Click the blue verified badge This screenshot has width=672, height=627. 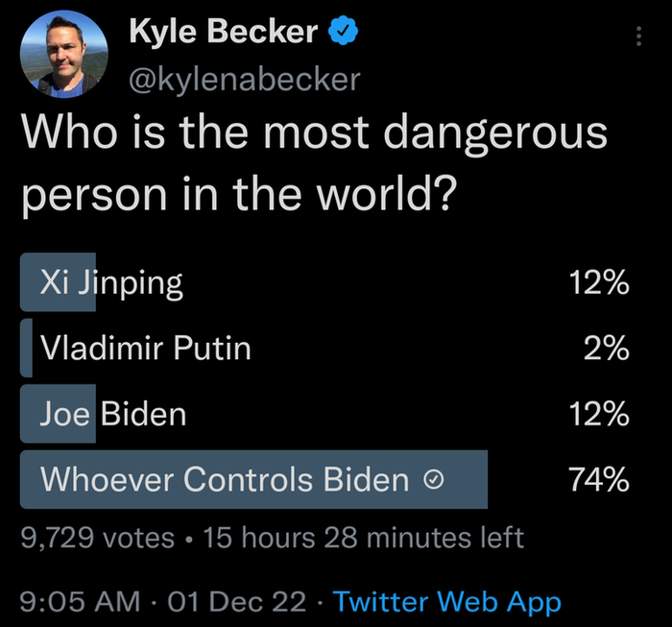pyautogui.click(x=343, y=32)
